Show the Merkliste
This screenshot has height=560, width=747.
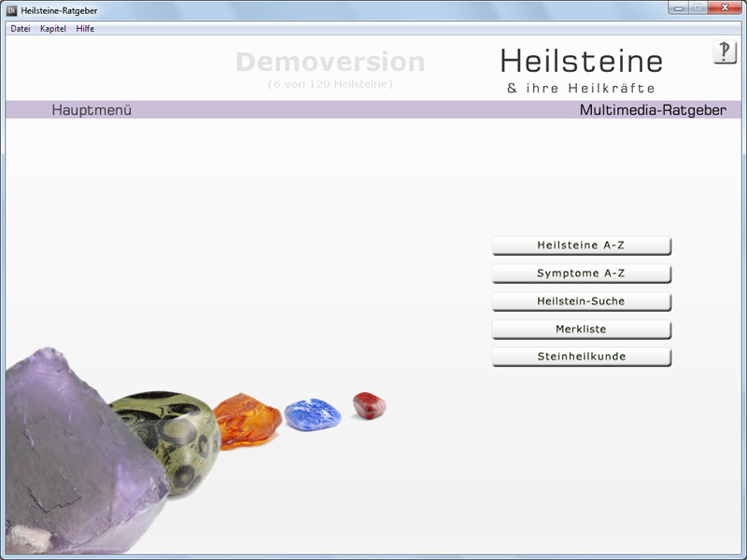tap(581, 329)
